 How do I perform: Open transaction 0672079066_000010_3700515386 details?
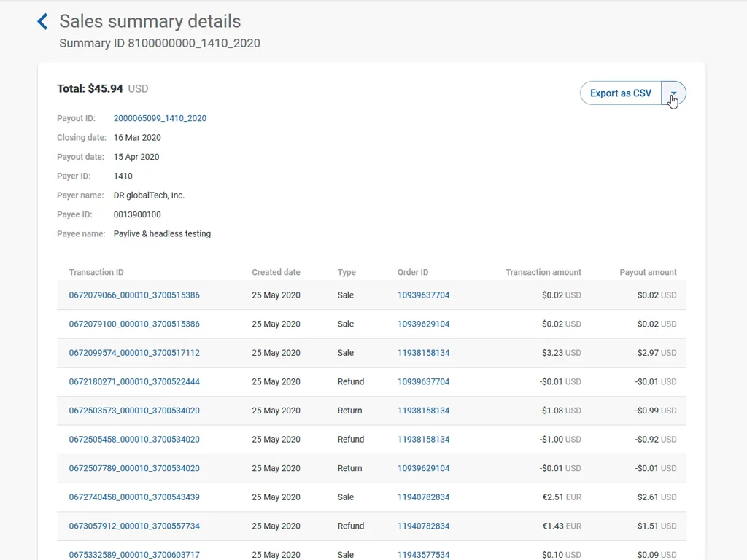click(x=133, y=295)
